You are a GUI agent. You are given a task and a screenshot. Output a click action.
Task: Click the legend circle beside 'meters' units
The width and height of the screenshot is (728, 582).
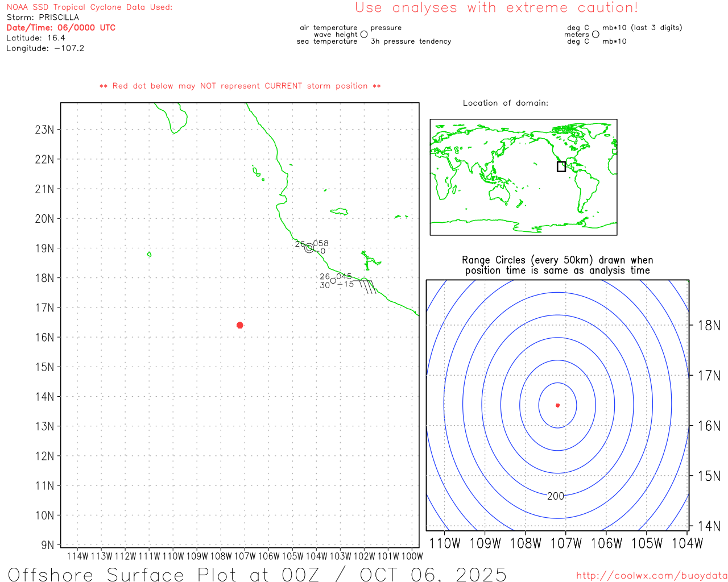tap(595, 34)
